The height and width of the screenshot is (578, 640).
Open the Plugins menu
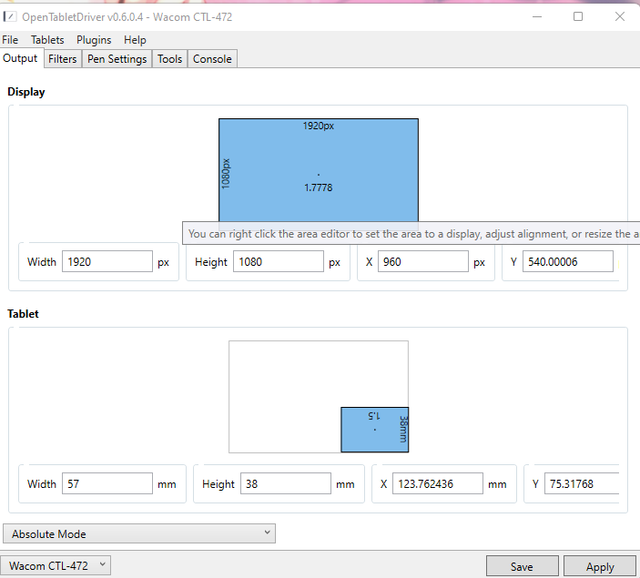(93, 40)
